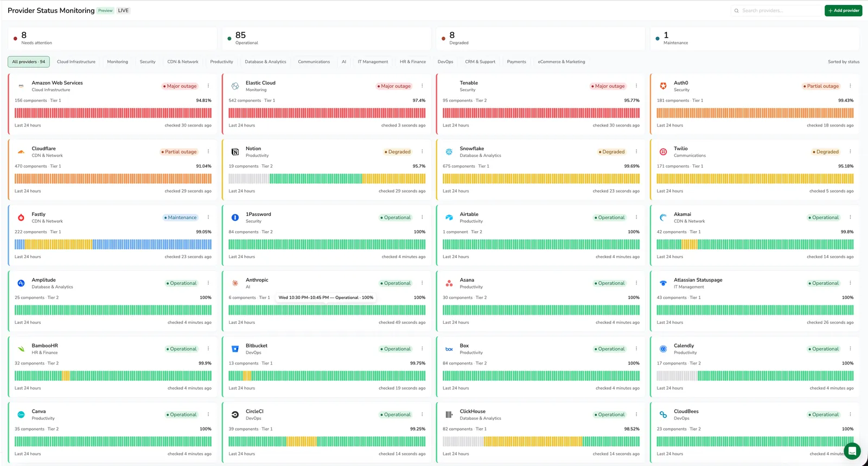The height and width of the screenshot is (466, 868).
Task: Select the CDN & Network tab
Action: [183, 62]
